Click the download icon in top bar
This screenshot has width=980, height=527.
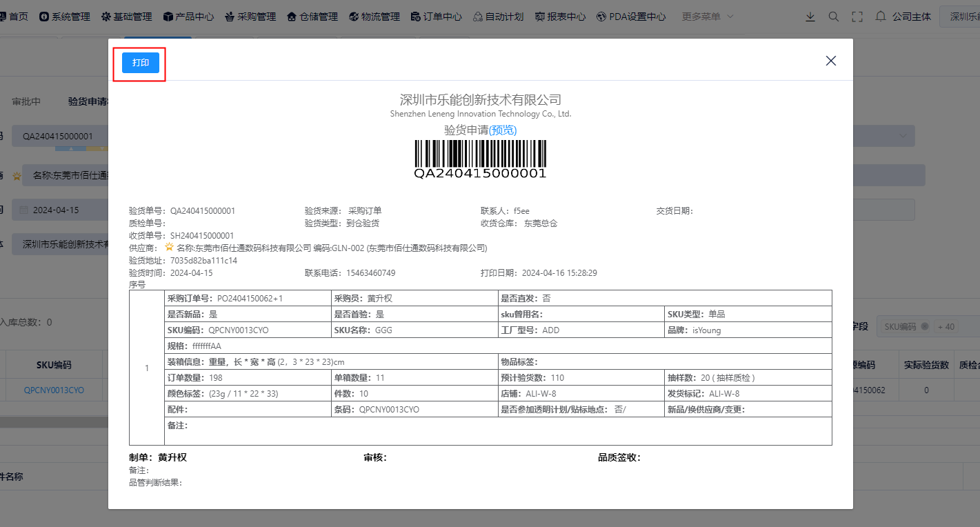[x=810, y=17]
